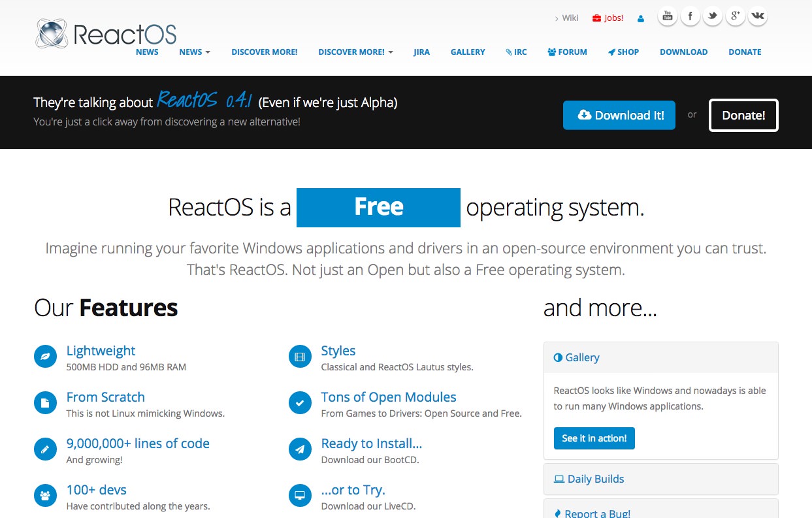The height and width of the screenshot is (518, 812).
Task: Click the NEWS nav item without caret
Action: (x=147, y=52)
